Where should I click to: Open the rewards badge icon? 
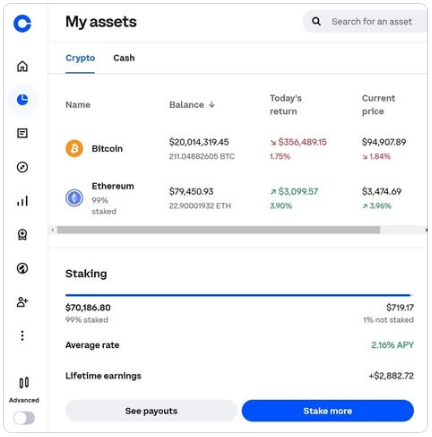[22, 235]
